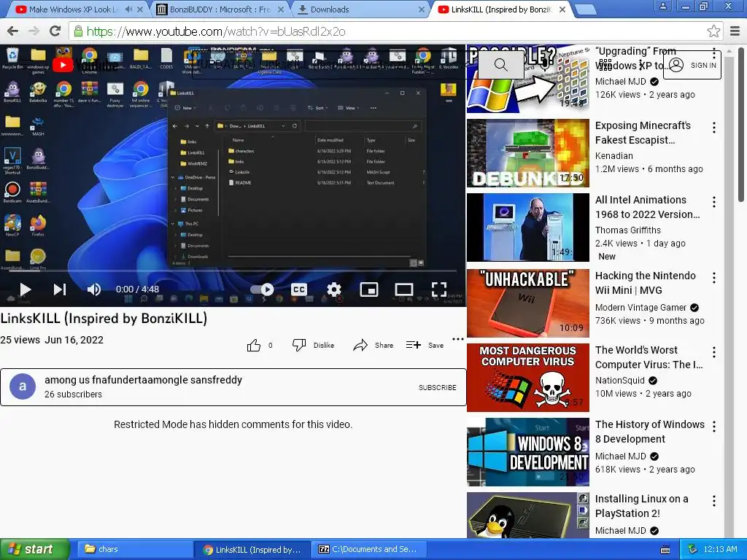Share this video

click(x=373, y=345)
